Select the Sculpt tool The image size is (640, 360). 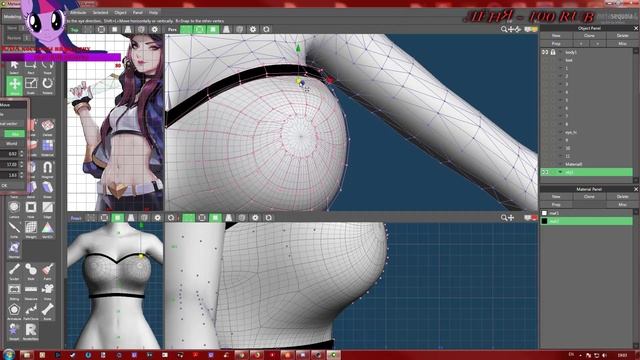[x=14, y=271]
